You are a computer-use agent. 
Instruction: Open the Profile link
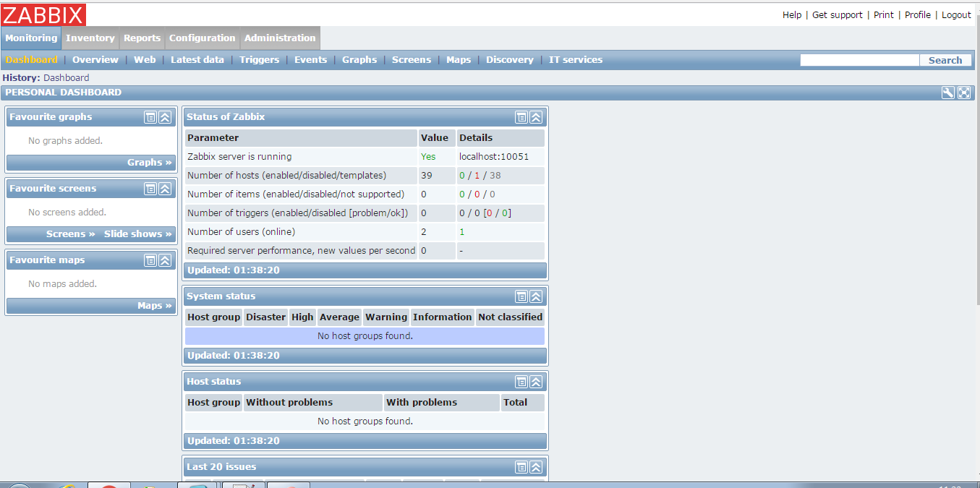918,14
